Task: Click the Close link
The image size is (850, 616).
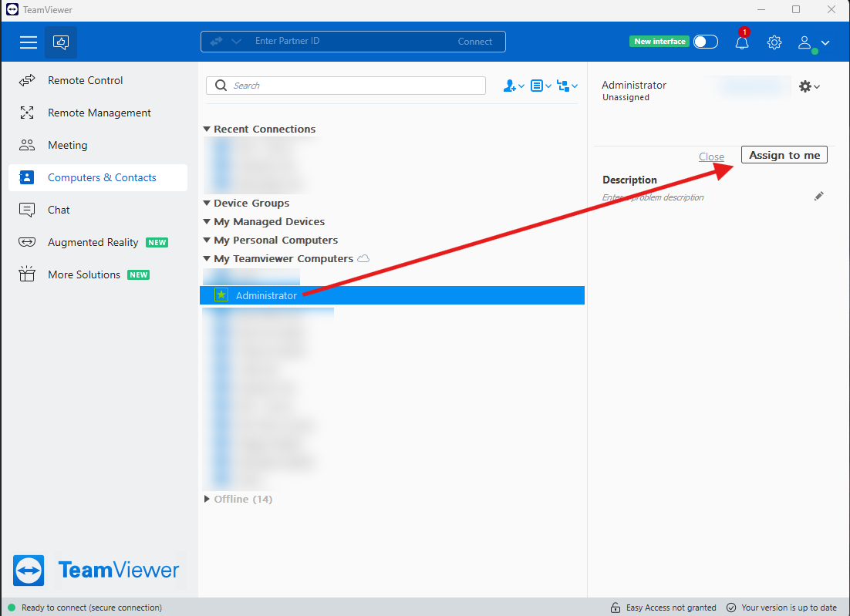Action: click(711, 157)
